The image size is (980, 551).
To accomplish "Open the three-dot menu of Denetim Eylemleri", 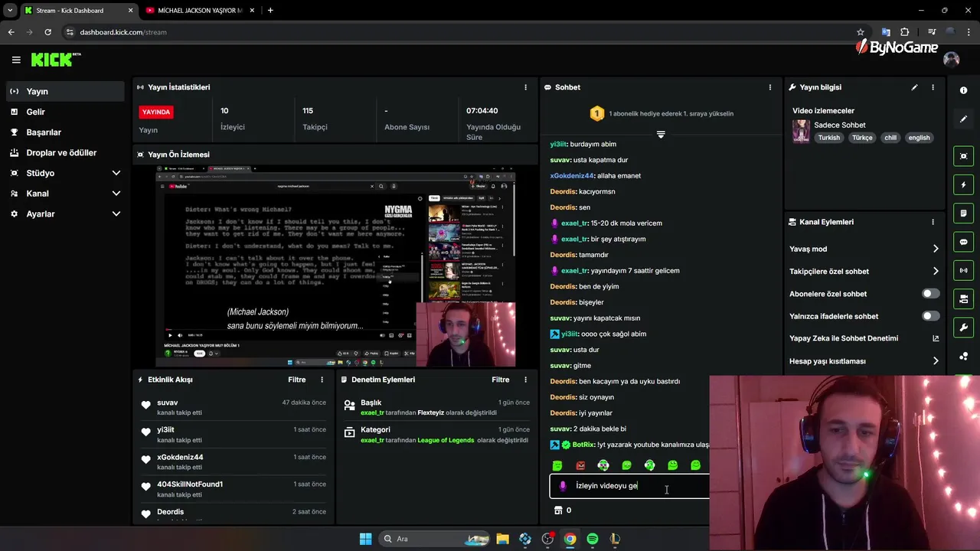I will tap(525, 380).
